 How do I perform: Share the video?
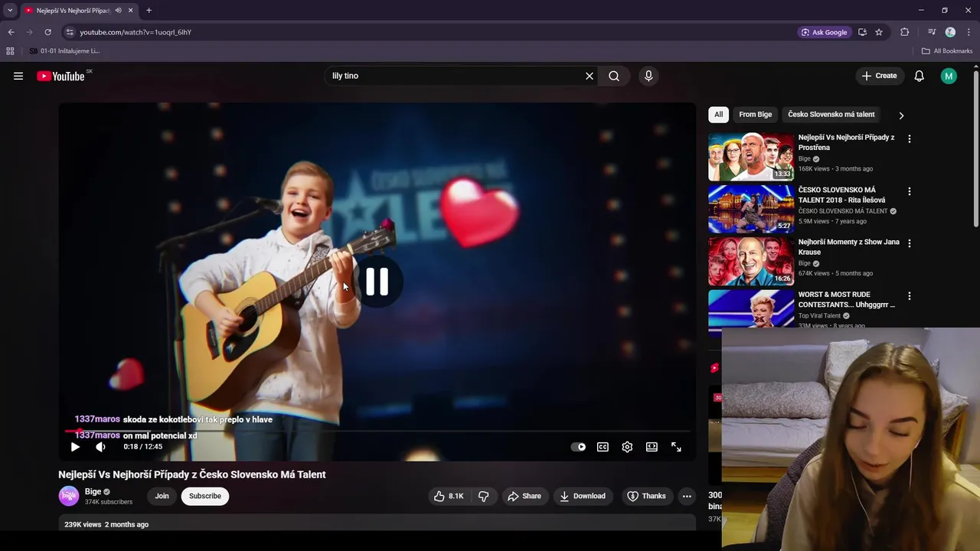pyautogui.click(x=524, y=496)
